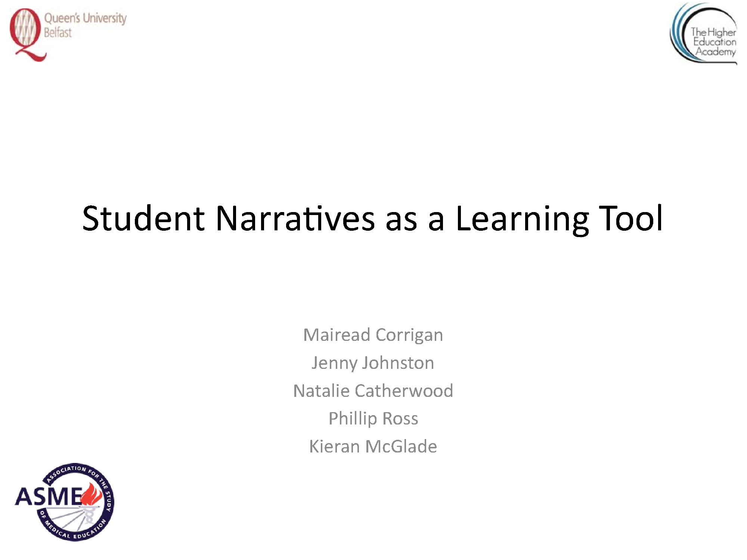This screenshot has width=747, height=560.
Task: Click the ASME association logo
Action: point(65,502)
